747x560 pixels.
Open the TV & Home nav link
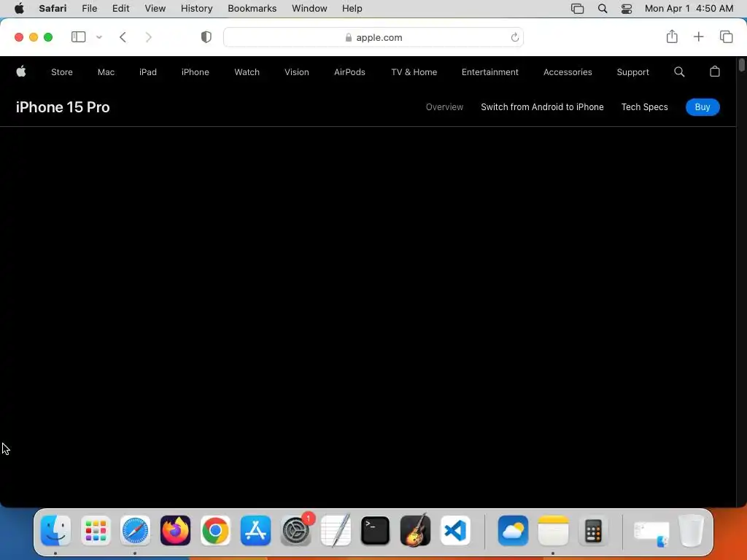[414, 72]
